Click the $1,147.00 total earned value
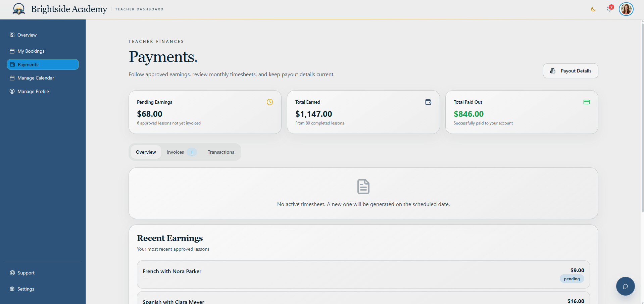This screenshot has width=644, height=304. click(x=314, y=114)
